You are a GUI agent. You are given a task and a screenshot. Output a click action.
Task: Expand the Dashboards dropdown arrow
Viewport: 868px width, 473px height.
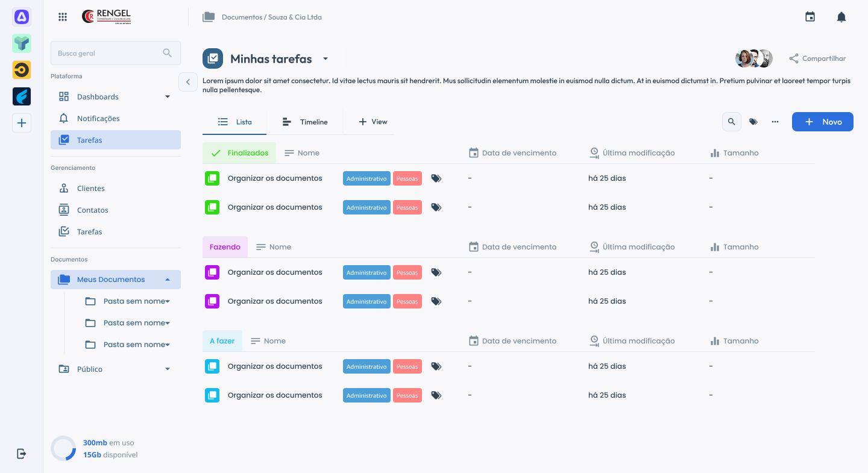pos(168,97)
